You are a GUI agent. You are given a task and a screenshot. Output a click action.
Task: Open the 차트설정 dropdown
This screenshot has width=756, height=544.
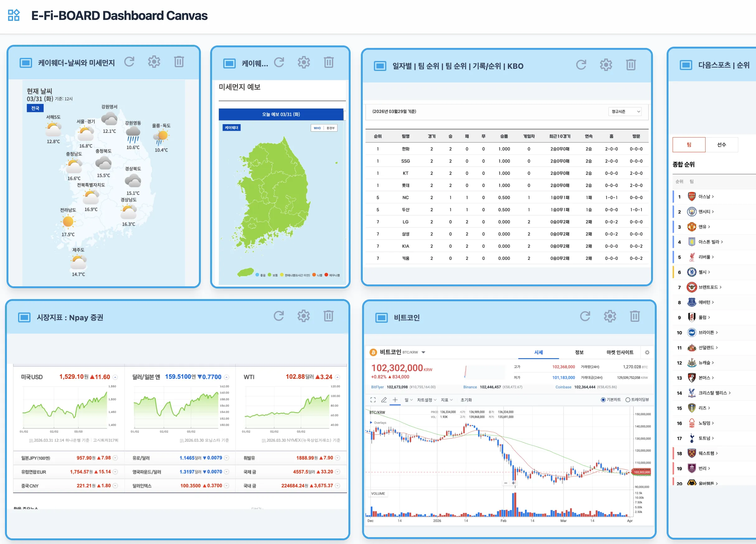(x=427, y=400)
